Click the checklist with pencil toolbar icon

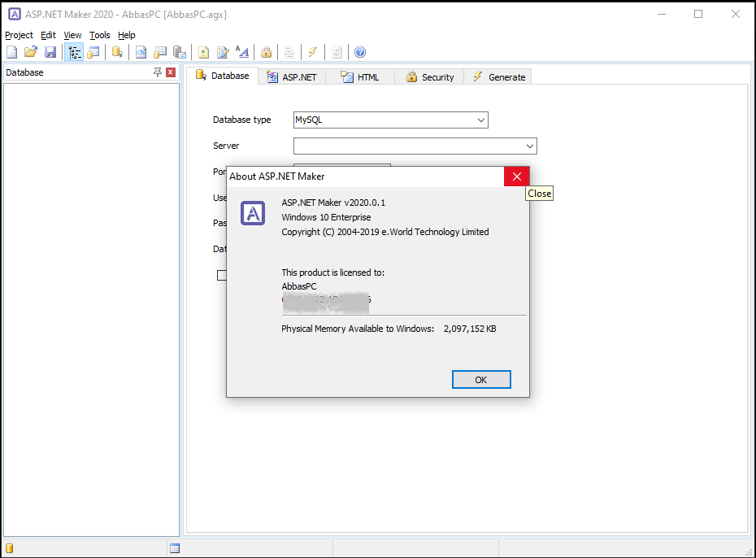pyautogui.click(x=223, y=52)
